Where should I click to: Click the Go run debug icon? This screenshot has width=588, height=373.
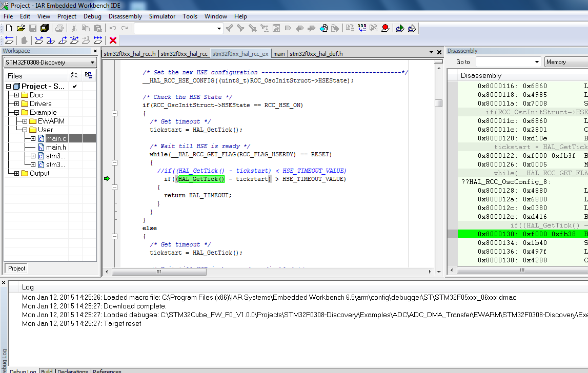tap(98, 40)
